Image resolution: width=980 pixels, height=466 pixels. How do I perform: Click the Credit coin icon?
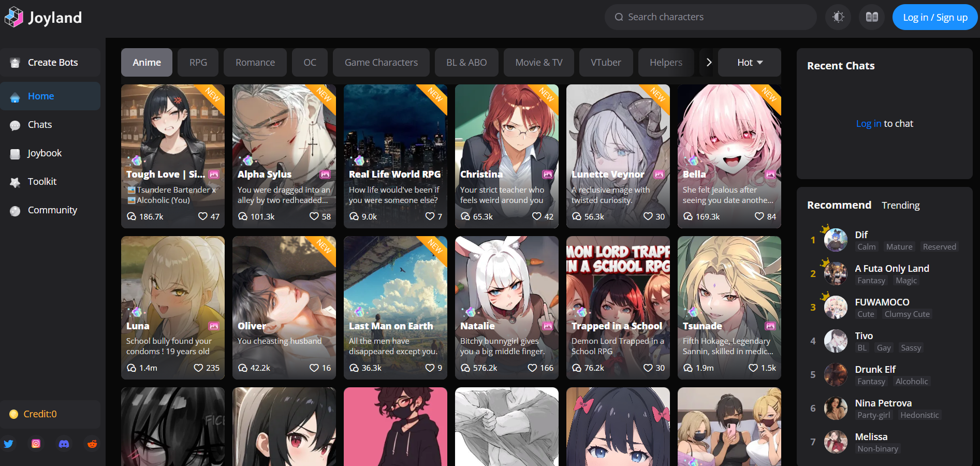(14, 414)
